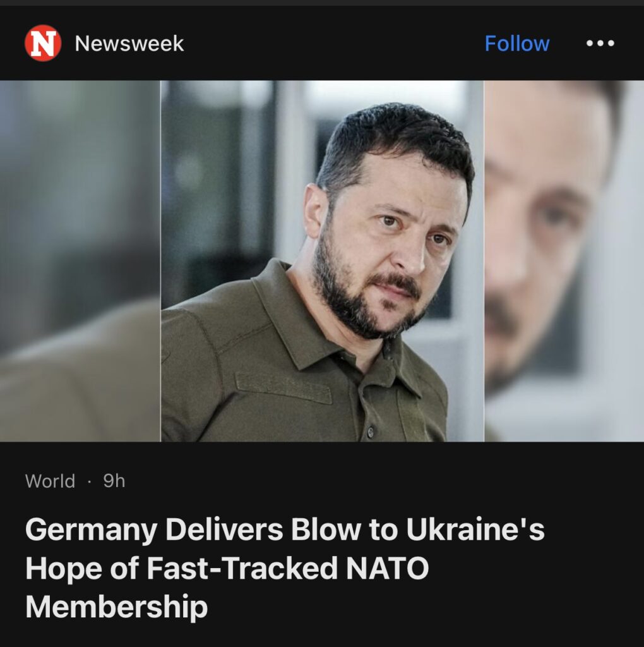Open the article photo of bearded man
644x647 pixels.
coord(322,261)
